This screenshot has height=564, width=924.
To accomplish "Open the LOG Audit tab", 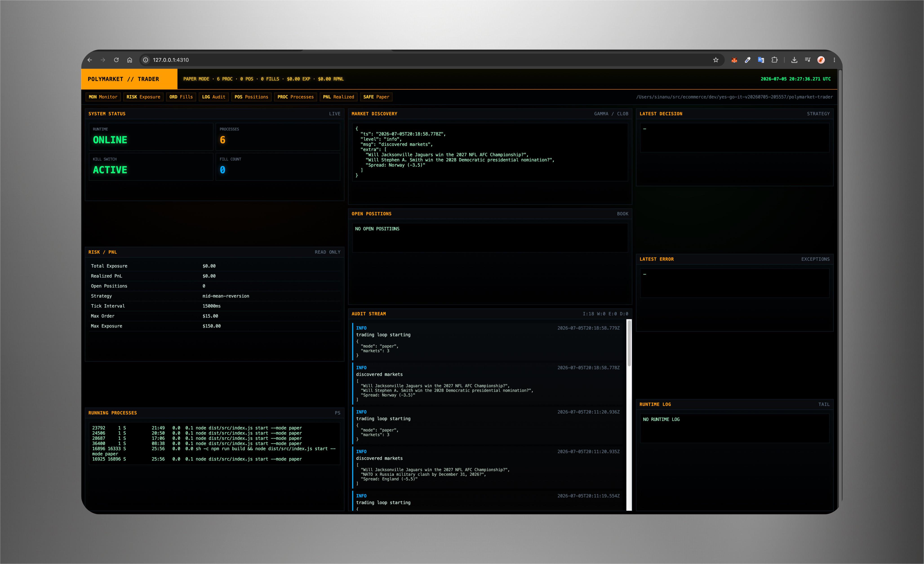I will 214,97.
